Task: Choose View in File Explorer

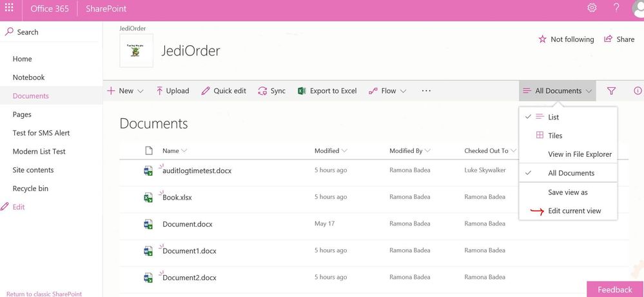Action: pyautogui.click(x=568, y=154)
